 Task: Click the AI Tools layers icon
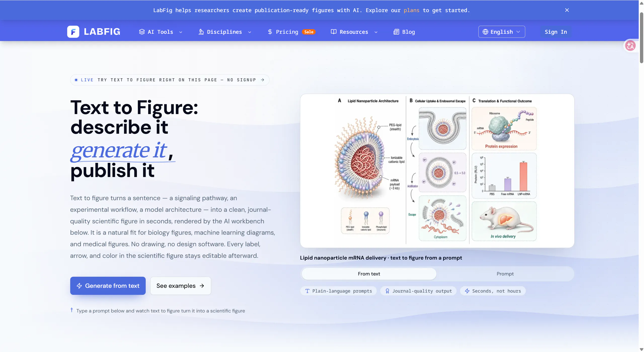(142, 32)
